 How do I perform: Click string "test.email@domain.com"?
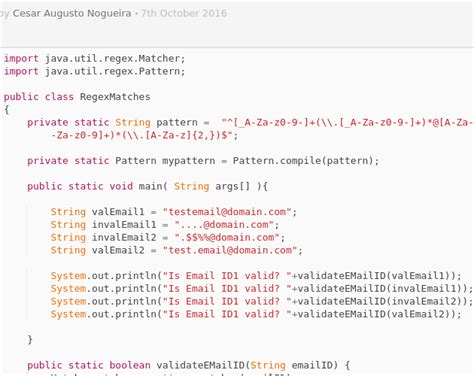pyautogui.click(x=230, y=250)
